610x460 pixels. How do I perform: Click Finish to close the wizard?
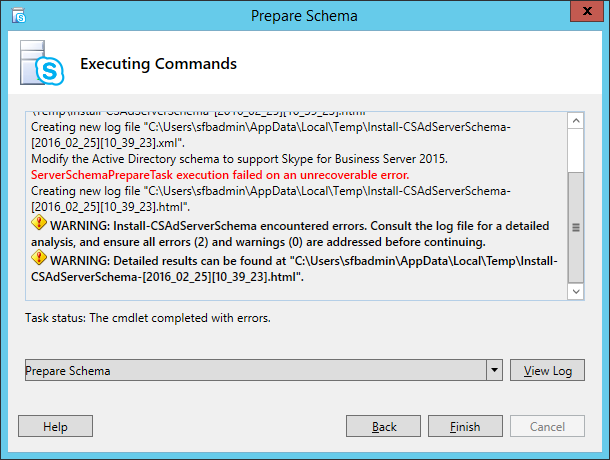click(465, 426)
